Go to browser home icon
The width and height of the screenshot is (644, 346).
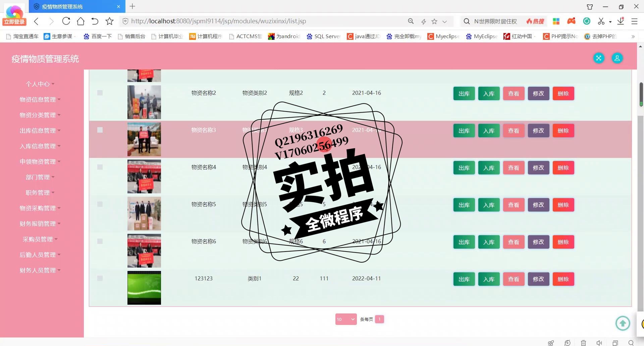tap(80, 21)
